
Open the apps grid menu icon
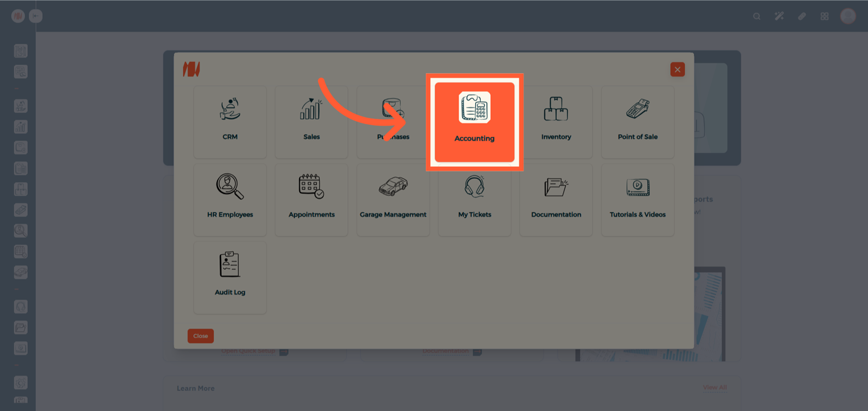click(825, 16)
